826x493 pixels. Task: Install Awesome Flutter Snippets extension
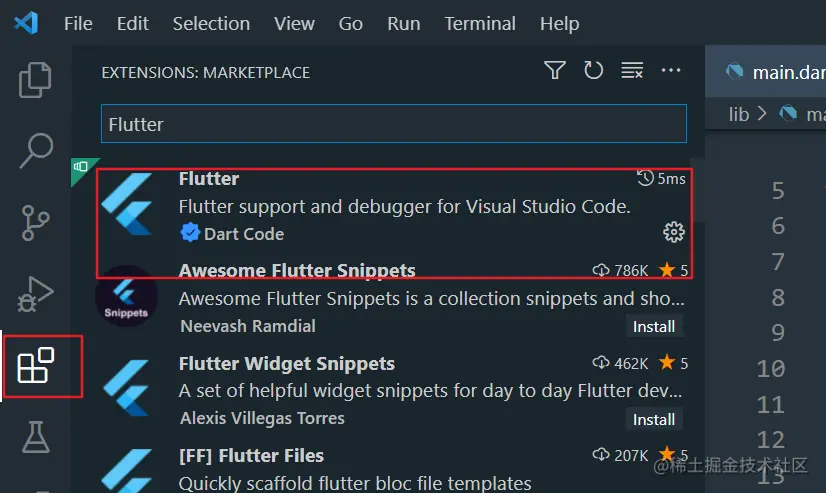654,326
